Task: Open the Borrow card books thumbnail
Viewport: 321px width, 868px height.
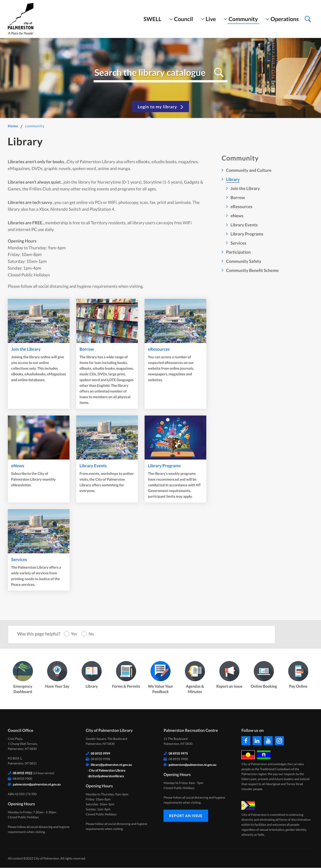Action: click(107, 320)
